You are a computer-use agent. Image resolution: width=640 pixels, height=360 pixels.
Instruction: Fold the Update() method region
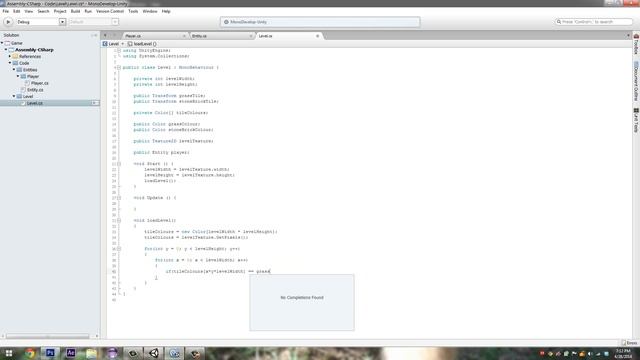[119, 198]
